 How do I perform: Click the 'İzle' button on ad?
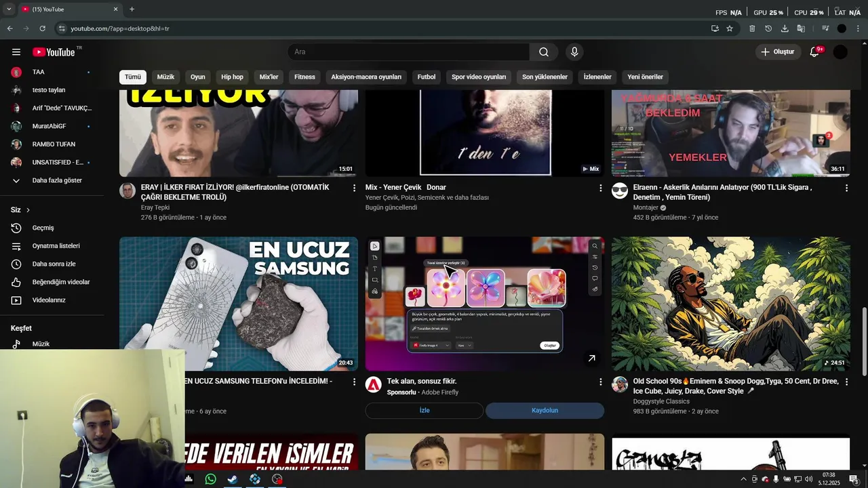pos(425,411)
